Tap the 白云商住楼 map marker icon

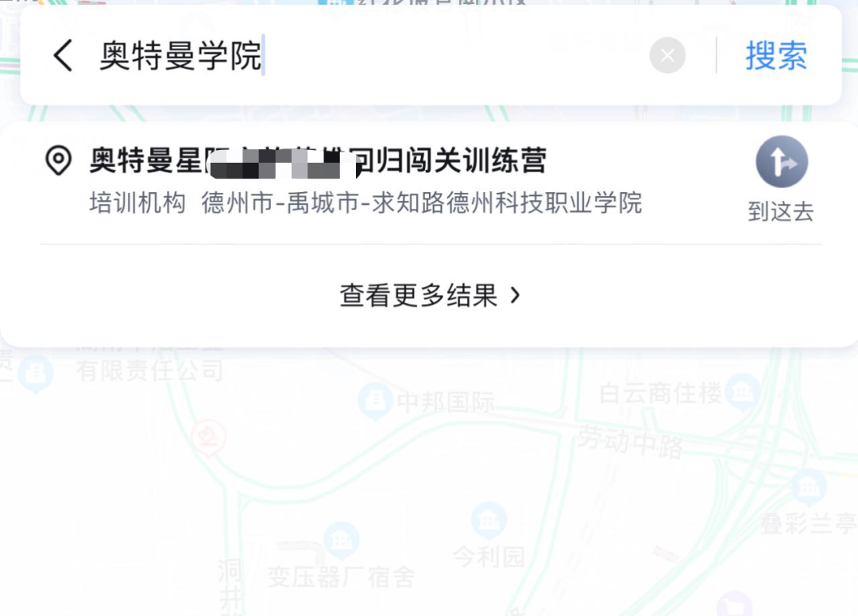743,391
